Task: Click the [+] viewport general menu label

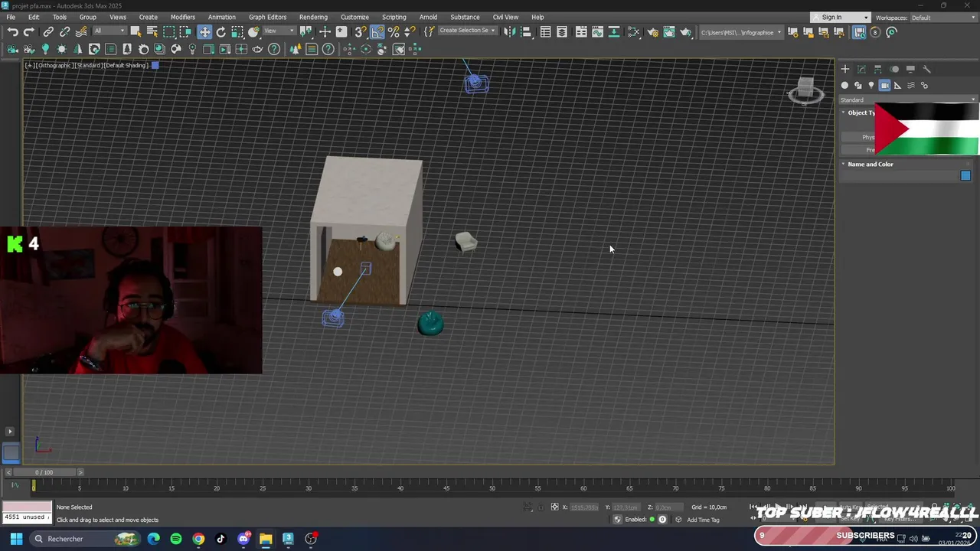Action: click(29, 65)
